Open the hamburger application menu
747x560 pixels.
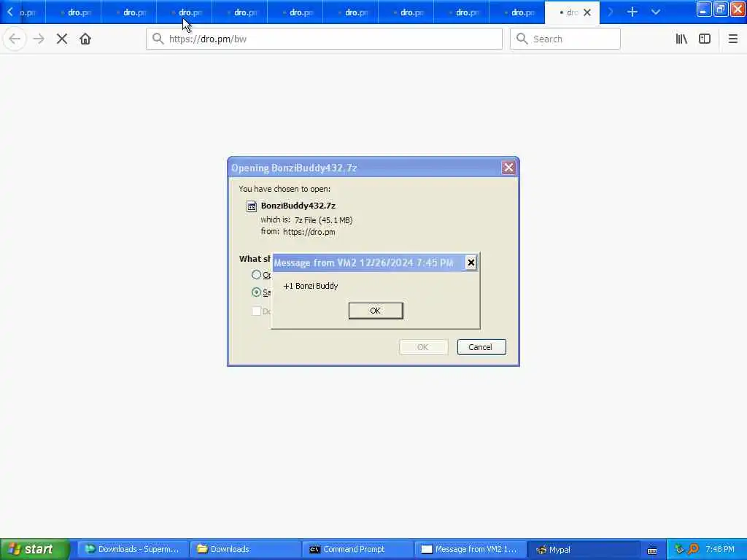coord(733,39)
